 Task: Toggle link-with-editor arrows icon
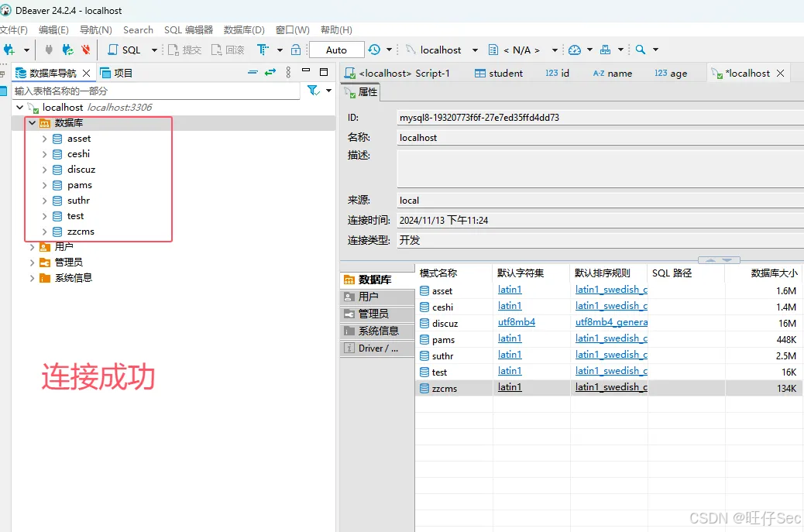pyautogui.click(x=270, y=72)
